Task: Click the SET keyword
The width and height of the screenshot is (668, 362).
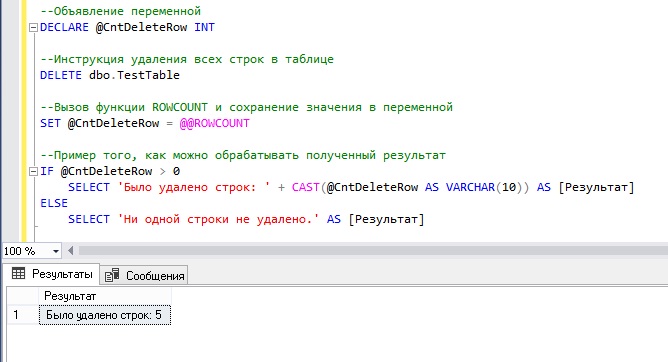Action: (x=50, y=124)
